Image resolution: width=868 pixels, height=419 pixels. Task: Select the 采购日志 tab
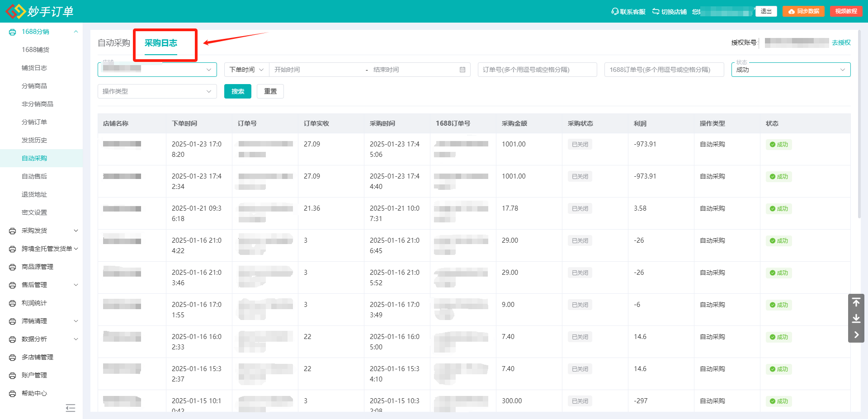point(161,43)
